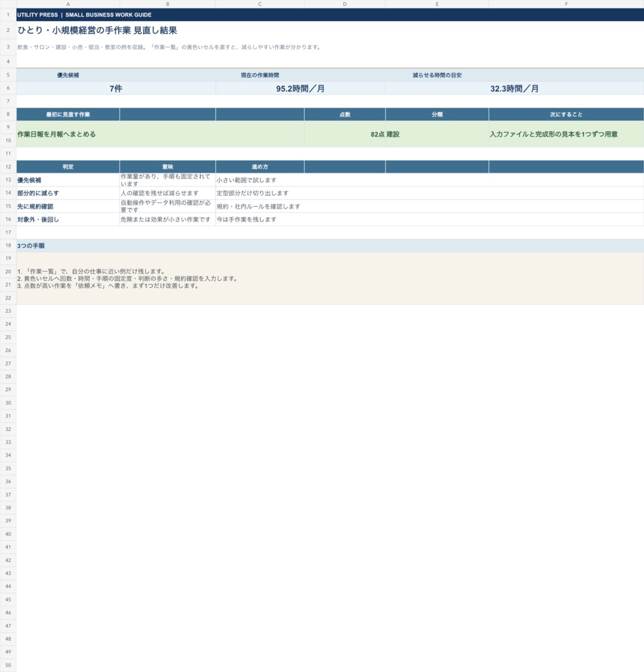Select the '32.3時間／月' value cell

(x=515, y=89)
